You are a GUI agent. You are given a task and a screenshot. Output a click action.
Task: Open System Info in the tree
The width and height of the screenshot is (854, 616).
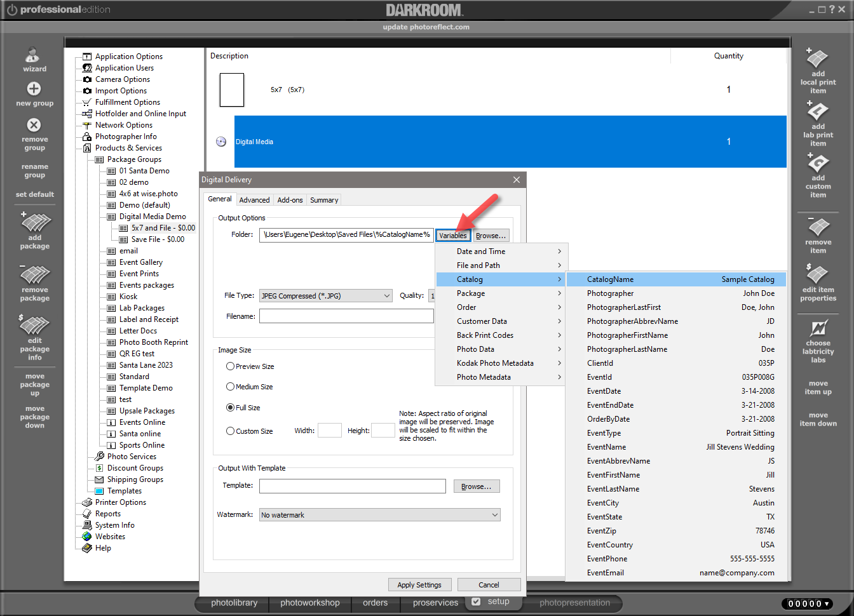point(115,525)
